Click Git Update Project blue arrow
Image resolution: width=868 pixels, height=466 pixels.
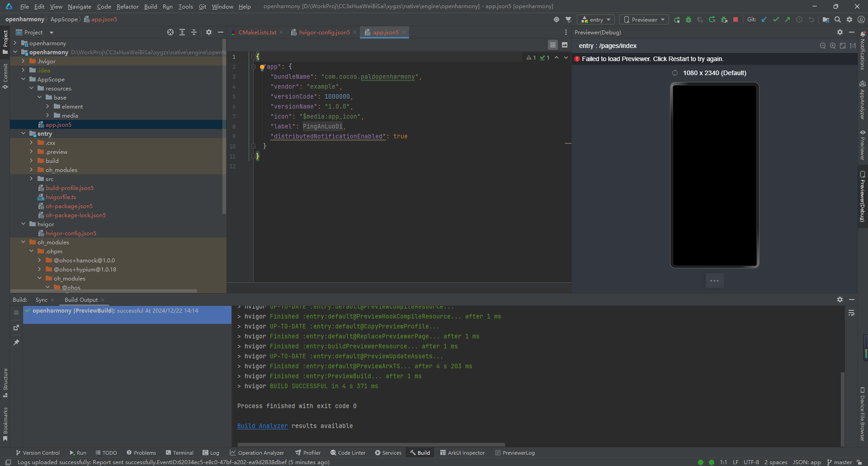764,19
